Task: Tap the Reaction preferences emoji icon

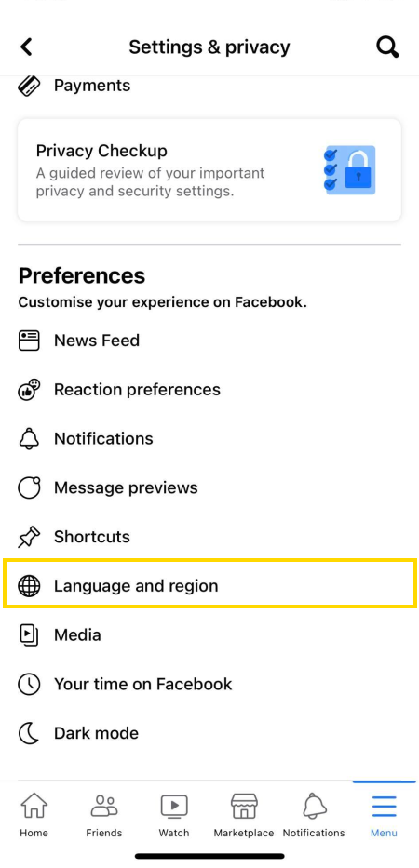Action: pos(29,390)
